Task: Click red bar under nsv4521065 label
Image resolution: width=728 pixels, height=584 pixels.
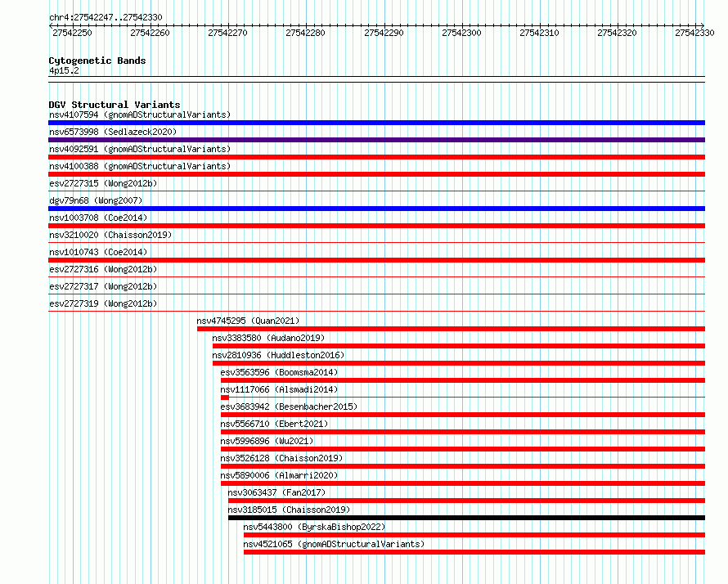Action: (x=474, y=552)
